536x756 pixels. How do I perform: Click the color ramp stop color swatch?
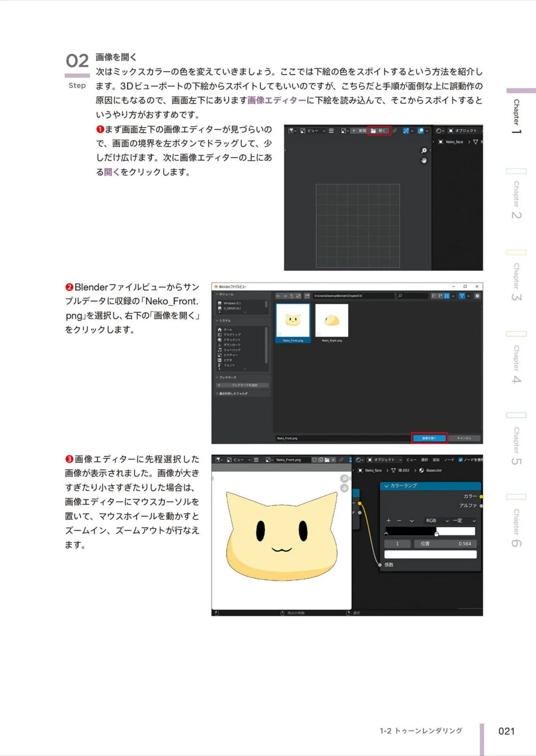[430, 554]
